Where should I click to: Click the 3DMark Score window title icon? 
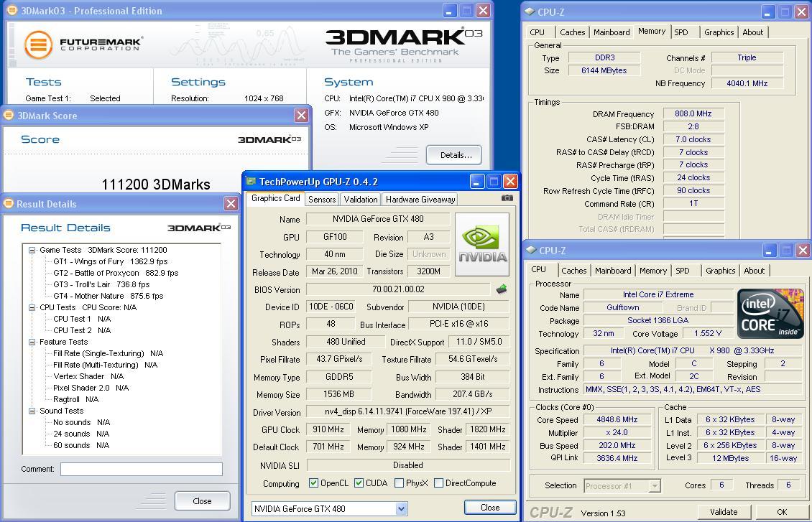(9, 115)
